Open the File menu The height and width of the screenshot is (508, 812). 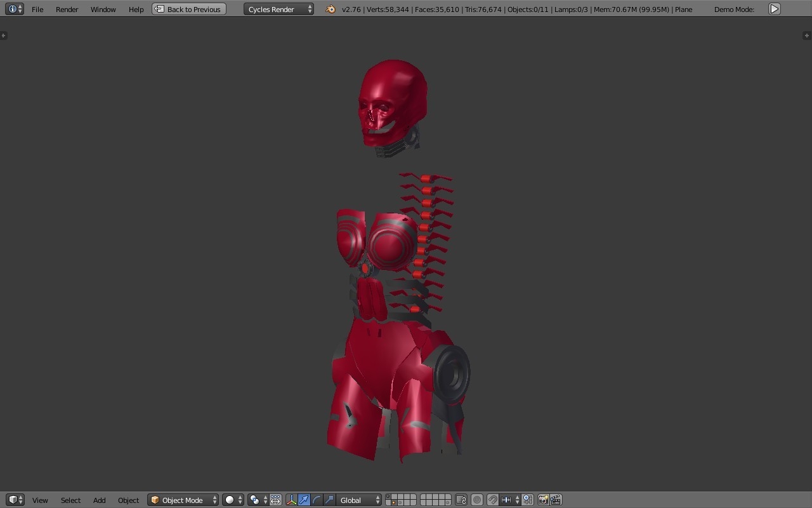pyautogui.click(x=37, y=9)
